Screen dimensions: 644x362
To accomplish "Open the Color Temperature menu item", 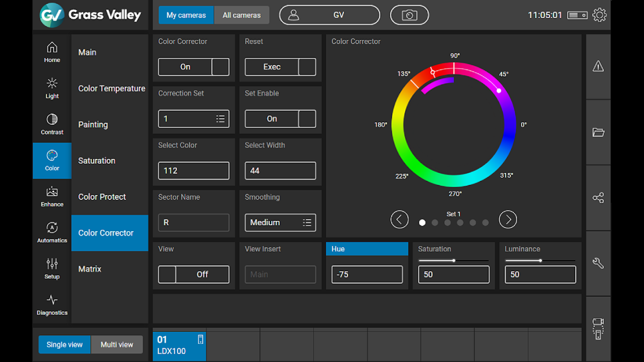I will click(110, 89).
